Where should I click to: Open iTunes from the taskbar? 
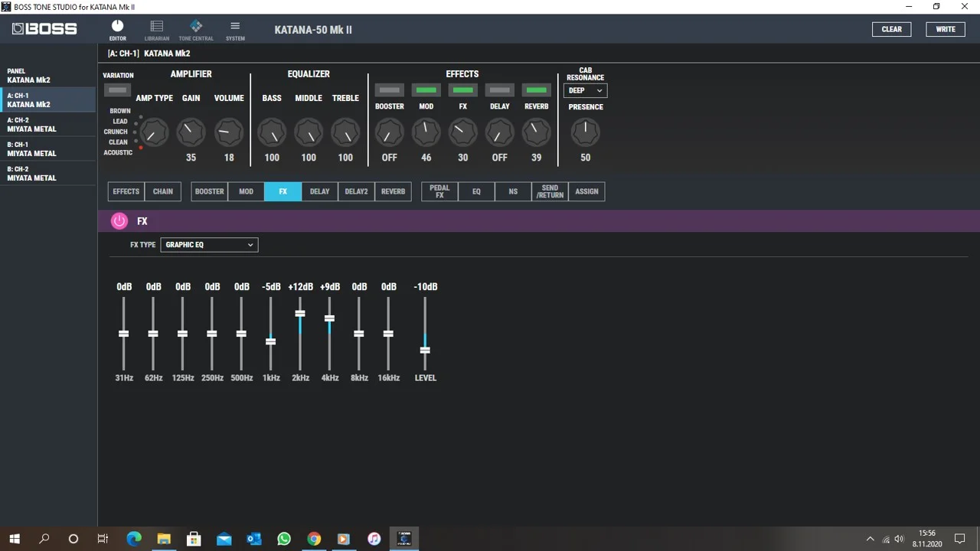pos(374,539)
